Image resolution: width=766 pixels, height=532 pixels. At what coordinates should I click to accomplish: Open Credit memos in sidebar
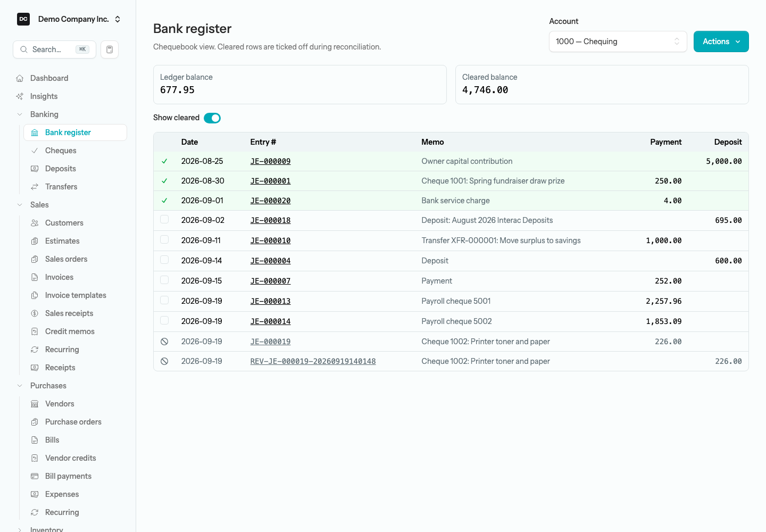coord(75,331)
